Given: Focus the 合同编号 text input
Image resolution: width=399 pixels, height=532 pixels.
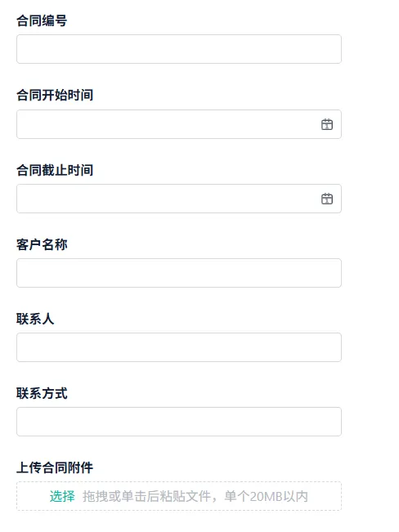Looking at the screenshot, I should [x=179, y=49].
